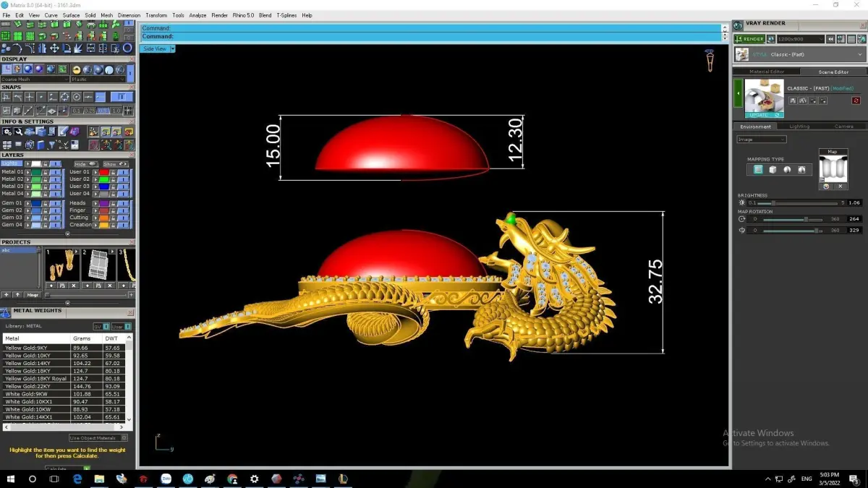This screenshot has height=488, width=868.
Task: Expand the arrow below the Layers list
Action: click(x=68, y=234)
